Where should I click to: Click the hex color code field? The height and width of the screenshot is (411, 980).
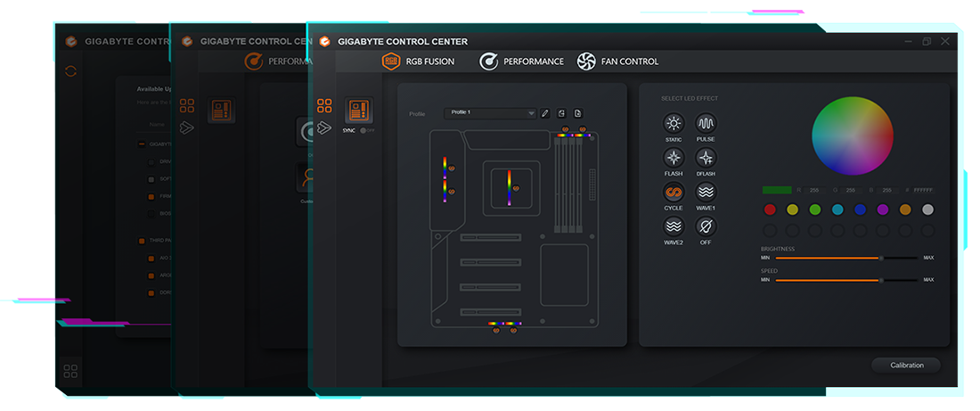[923, 190]
